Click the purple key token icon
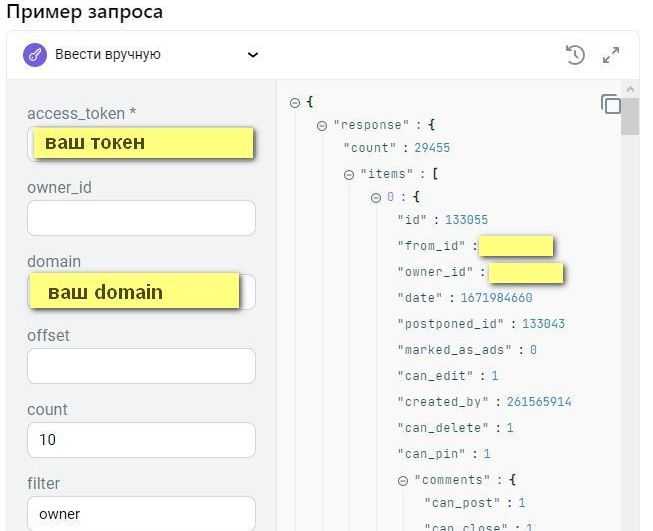 (35, 55)
